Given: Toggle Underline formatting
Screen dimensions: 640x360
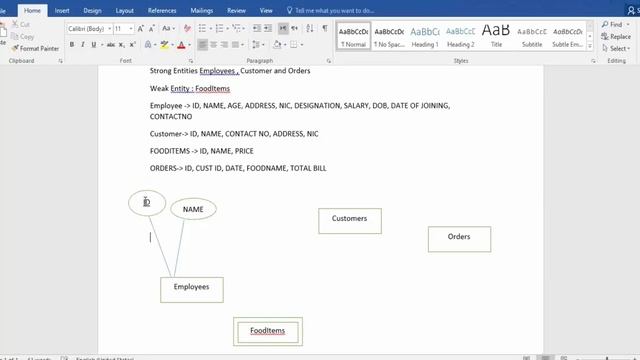Looking at the screenshot, I should coord(94,45).
